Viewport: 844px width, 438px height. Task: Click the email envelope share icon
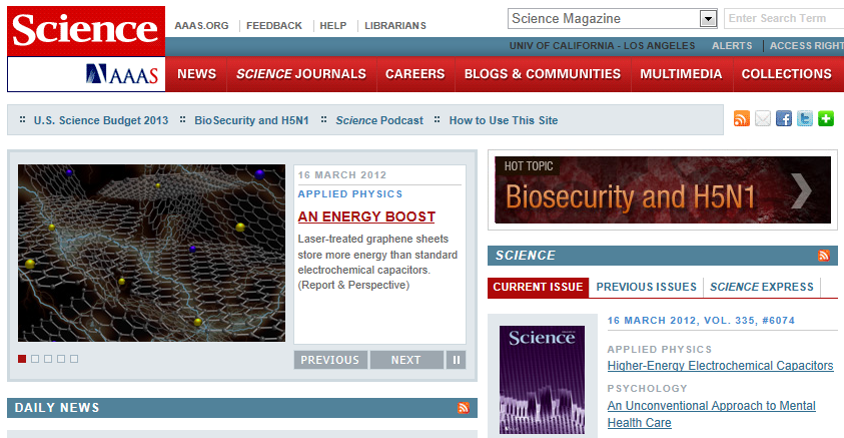click(x=763, y=118)
